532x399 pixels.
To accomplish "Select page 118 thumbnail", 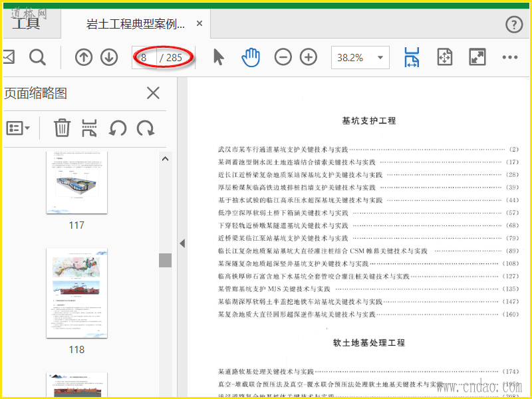I will [x=76, y=293].
